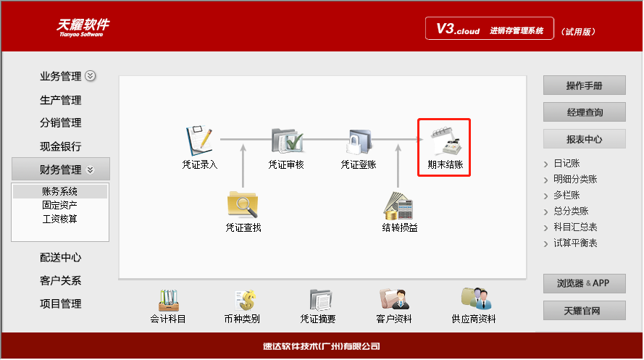Choose the 工资核算 submenu item
The width and height of the screenshot is (644, 360).
[60, 219]
